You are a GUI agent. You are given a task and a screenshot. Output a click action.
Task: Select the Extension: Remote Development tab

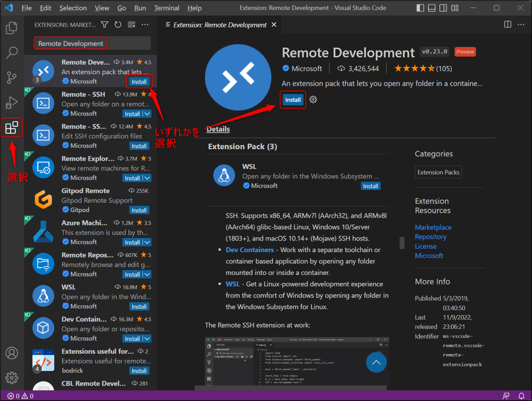tap(220, 25)
